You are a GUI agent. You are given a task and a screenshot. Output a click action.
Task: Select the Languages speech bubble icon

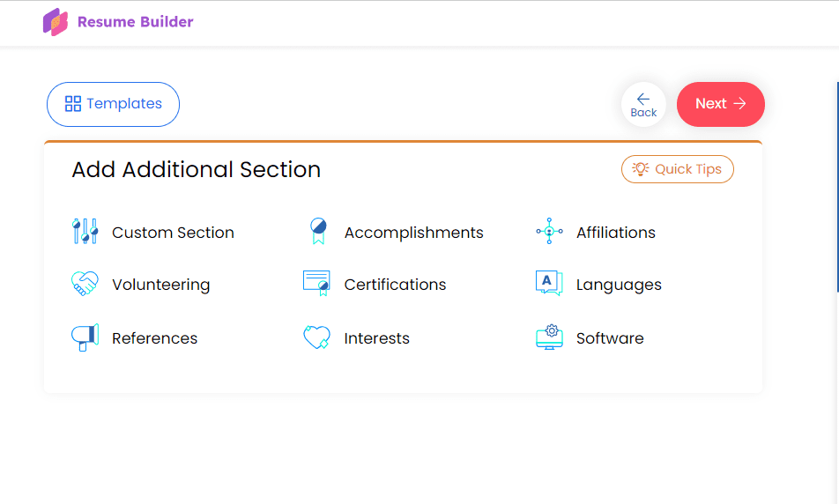point(549,284)
